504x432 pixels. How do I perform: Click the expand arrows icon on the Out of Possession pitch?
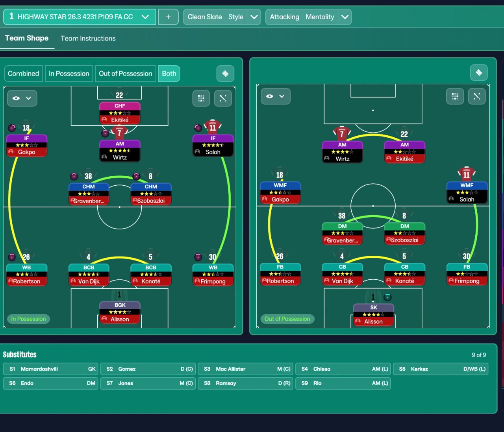[477, 96]
